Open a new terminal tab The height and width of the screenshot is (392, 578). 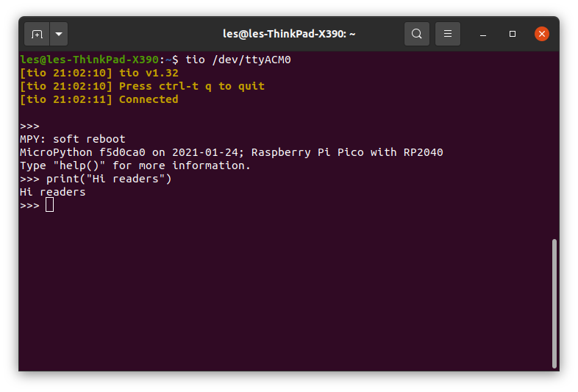click(x=37, y=34)
